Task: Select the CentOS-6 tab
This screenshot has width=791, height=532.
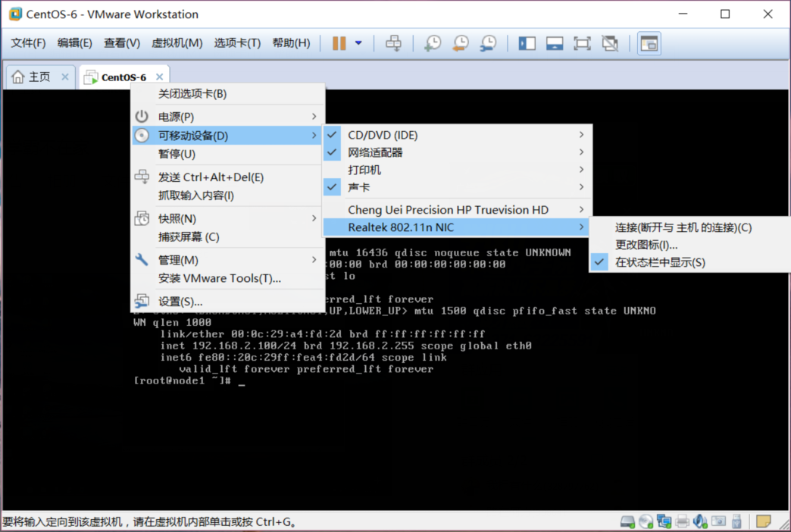Action: (123, 77)
